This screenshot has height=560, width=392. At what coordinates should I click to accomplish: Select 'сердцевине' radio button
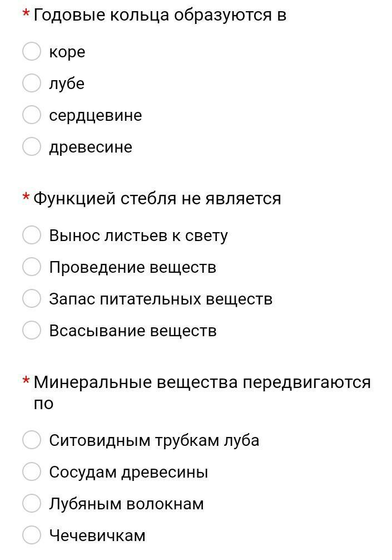tap(32, 115)
